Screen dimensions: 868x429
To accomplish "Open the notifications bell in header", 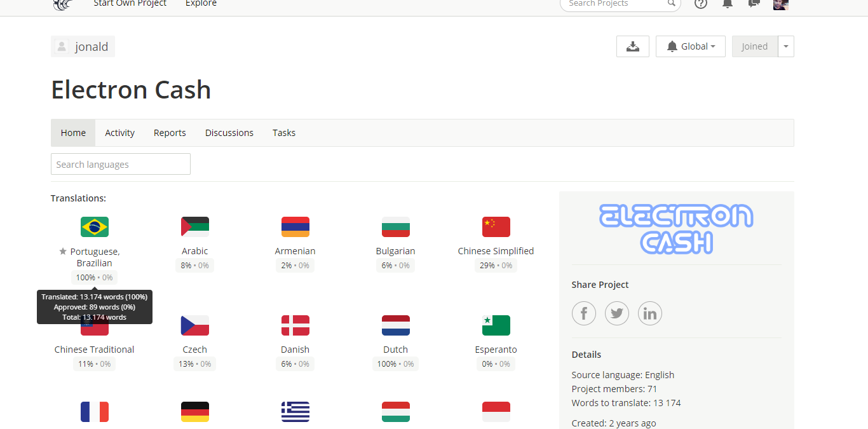I will pyautogui.click(x=728, y=4).
